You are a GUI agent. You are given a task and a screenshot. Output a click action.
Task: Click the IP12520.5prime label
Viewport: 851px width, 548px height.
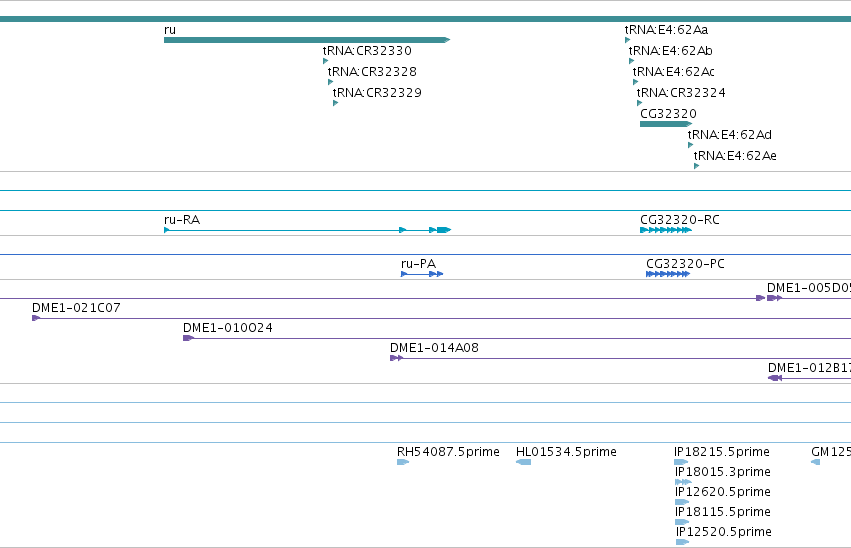724,532
